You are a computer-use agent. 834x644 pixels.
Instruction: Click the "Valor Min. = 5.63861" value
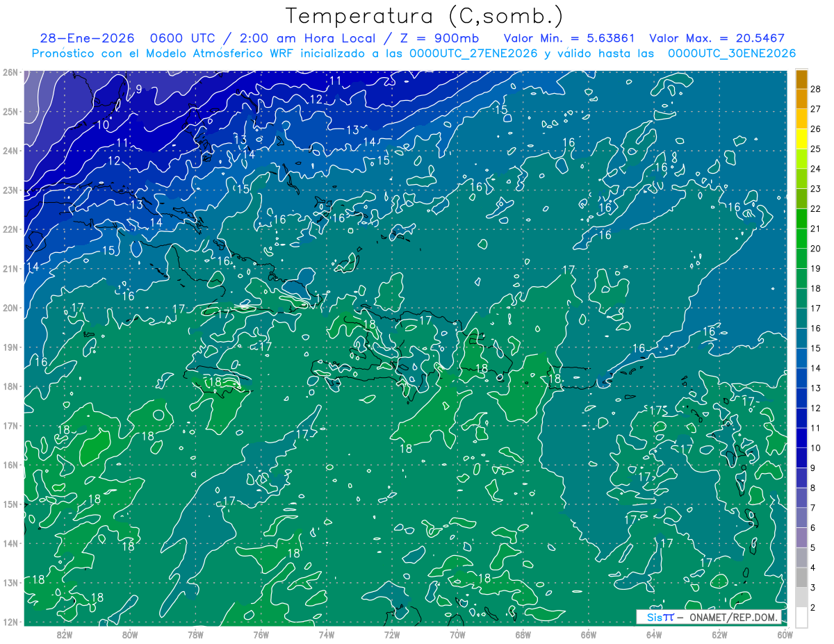pyautogui.click(x=569, y=38)
